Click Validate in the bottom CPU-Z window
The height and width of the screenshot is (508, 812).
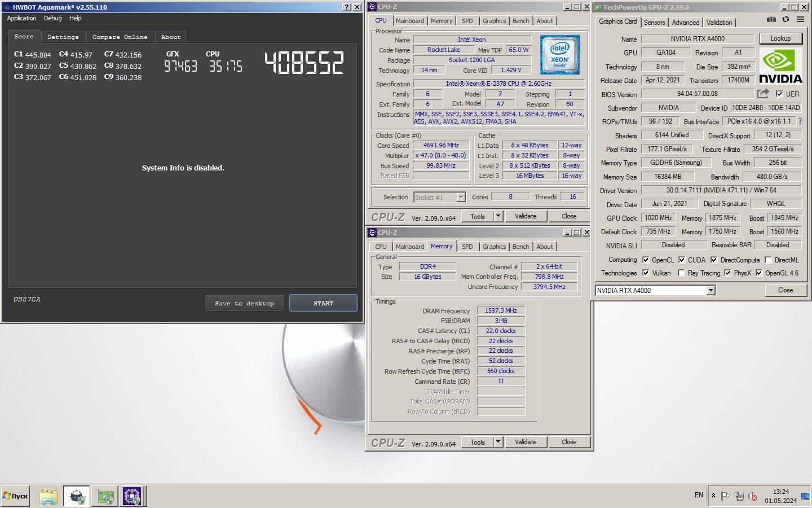tap(526, 442)
